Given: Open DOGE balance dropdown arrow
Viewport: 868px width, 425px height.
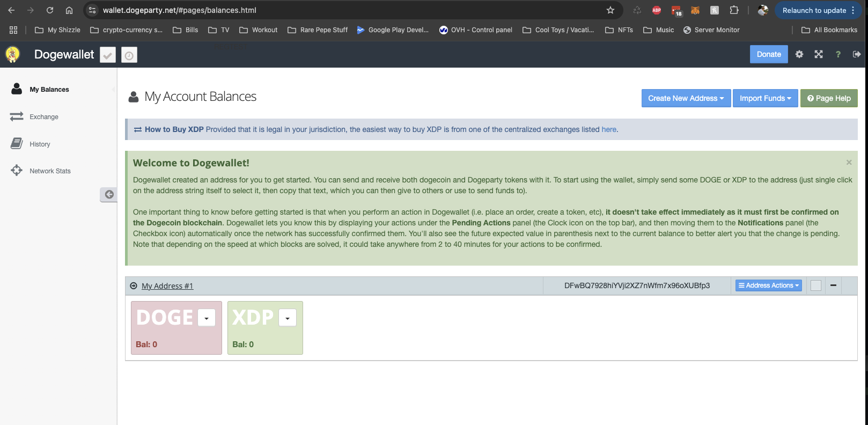Looking at the screenshot, I should [207, 318].
